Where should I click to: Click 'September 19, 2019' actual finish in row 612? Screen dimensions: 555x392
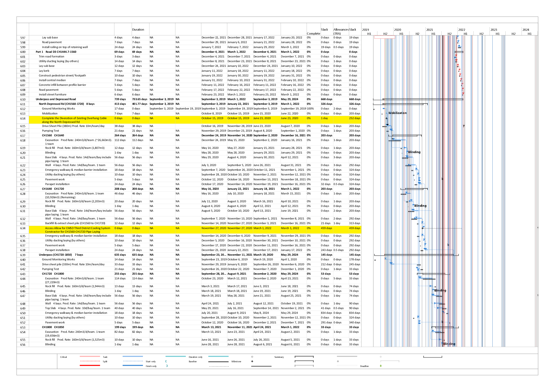pos(188,109)
